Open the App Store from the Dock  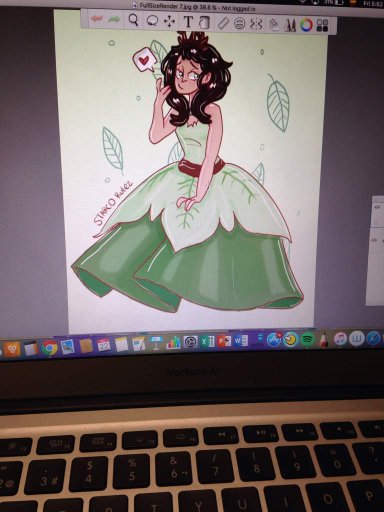click(x=273, y=340)
